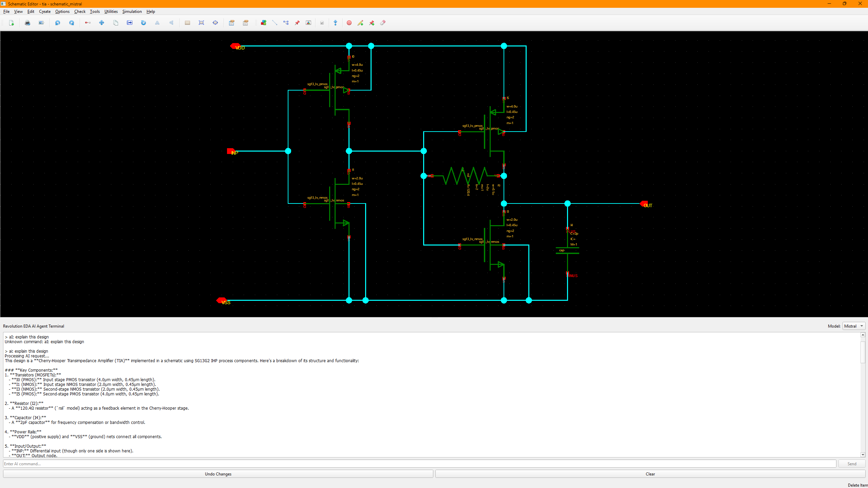Viewport: 868px width, 488px height.
Task: Click the pencil with plus icon
Action: (x=360, y=23)
